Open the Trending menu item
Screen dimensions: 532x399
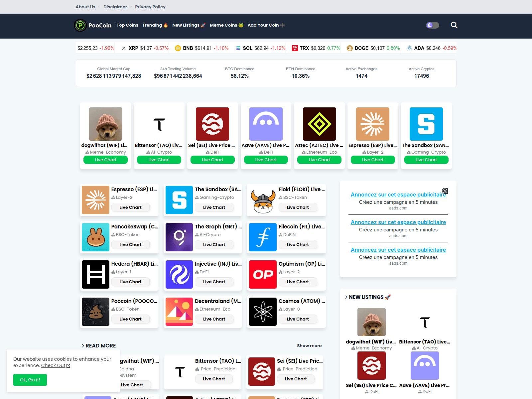pos(155,25)
